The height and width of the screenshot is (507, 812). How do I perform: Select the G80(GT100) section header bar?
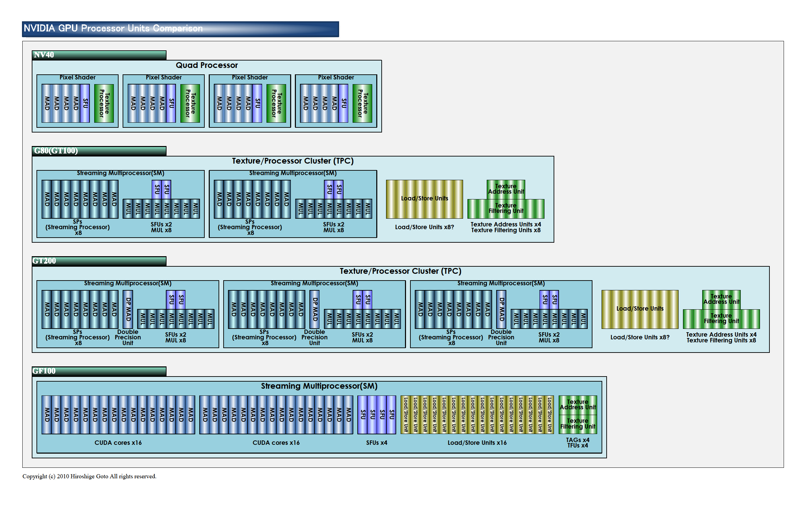click(99, 151)
